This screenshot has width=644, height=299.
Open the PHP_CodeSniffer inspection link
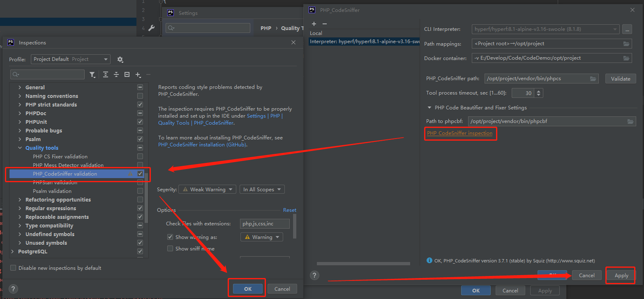click(459, 133)
